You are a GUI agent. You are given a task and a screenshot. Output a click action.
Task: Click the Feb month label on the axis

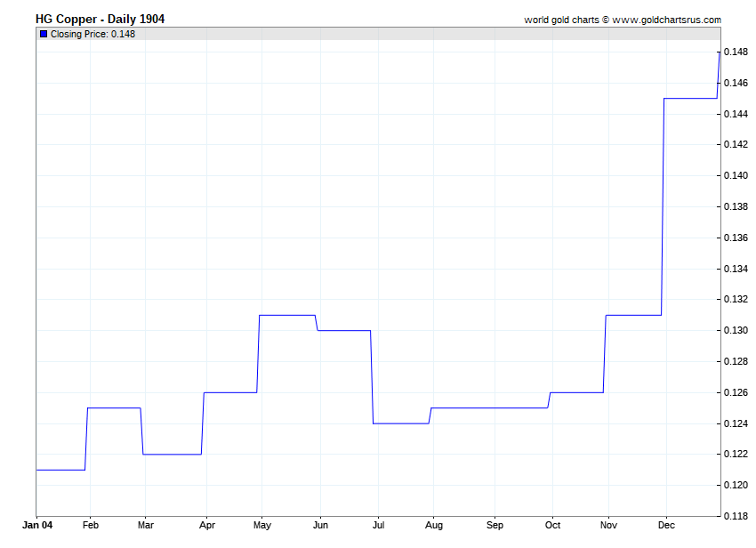[90, 526]
